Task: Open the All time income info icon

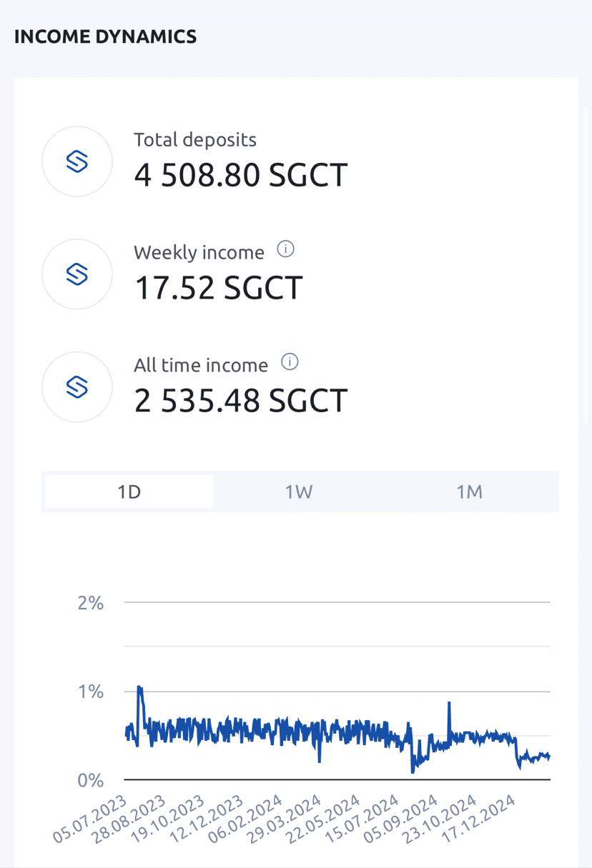Action: click(x=289, y=363)
